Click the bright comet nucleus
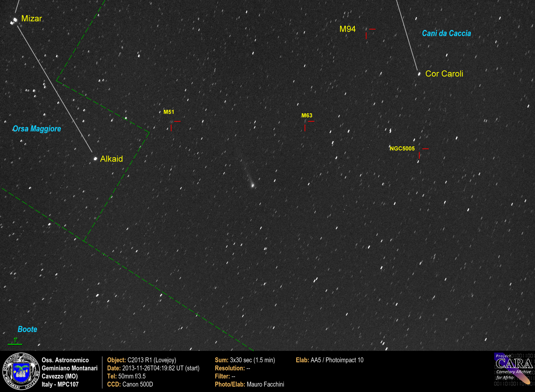 [x=252, y=185]
